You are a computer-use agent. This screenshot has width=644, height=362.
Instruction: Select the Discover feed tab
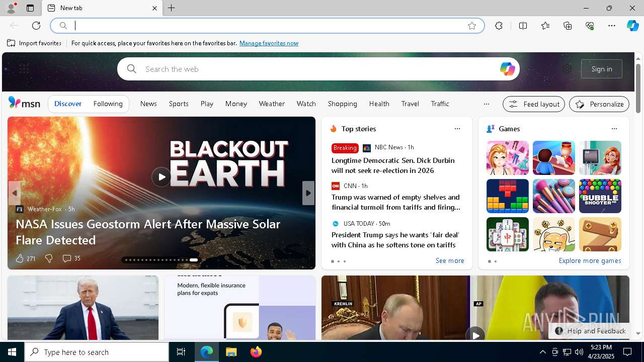tap(68, 104)
